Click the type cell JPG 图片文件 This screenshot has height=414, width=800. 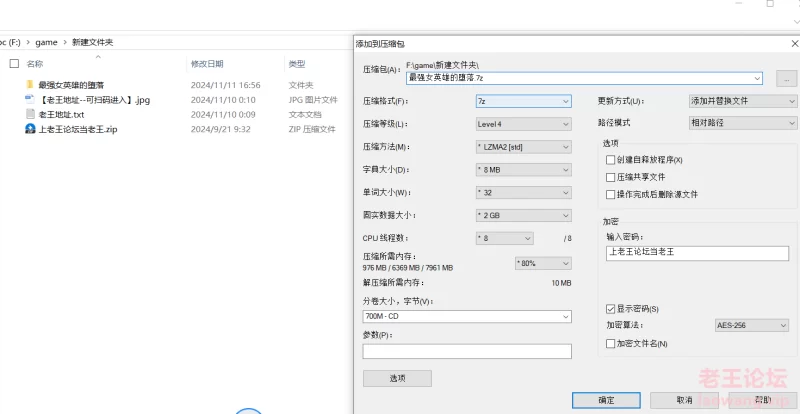click(x=313, y=100)
